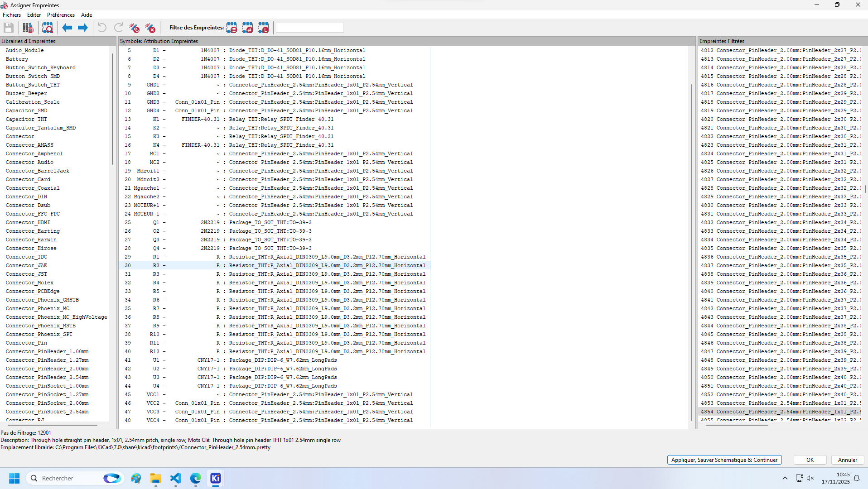Open the Préférences menu
The width and height of the screenshot is (868, 489).
click(x=61, y=15)
